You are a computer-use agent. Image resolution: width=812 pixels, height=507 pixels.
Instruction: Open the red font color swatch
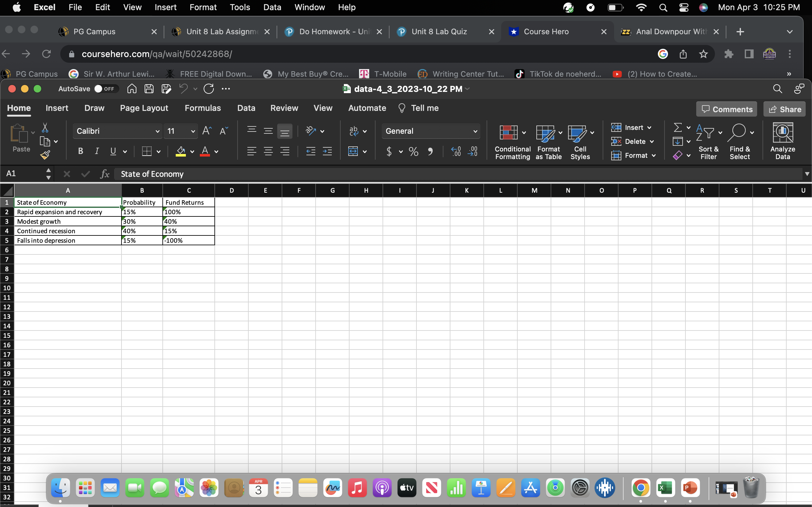click(206, 151)
